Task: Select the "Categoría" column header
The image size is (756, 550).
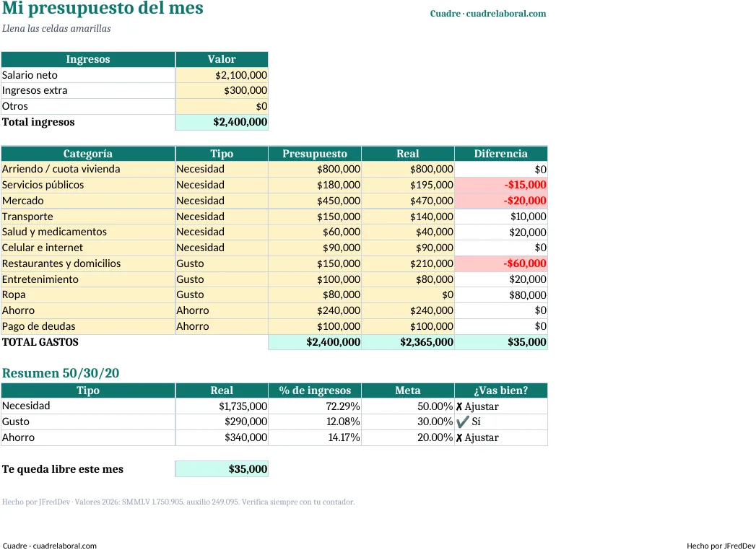Action: point(88,154)
